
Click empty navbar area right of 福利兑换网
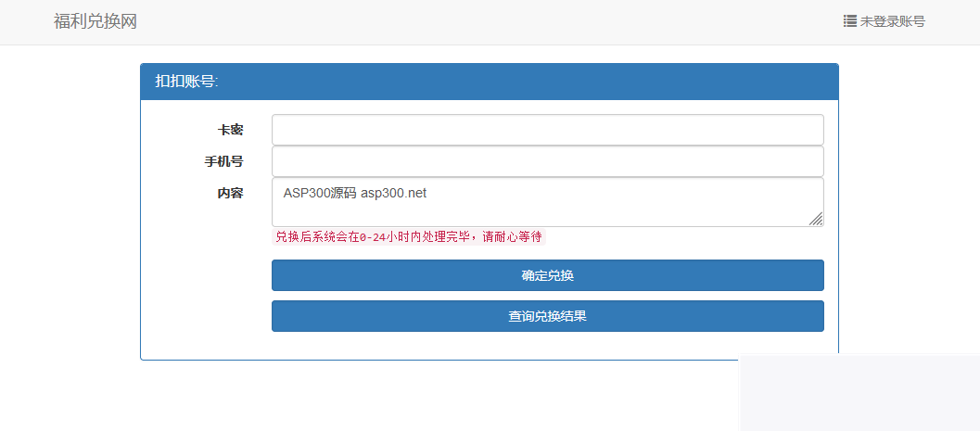pos(464,21)
